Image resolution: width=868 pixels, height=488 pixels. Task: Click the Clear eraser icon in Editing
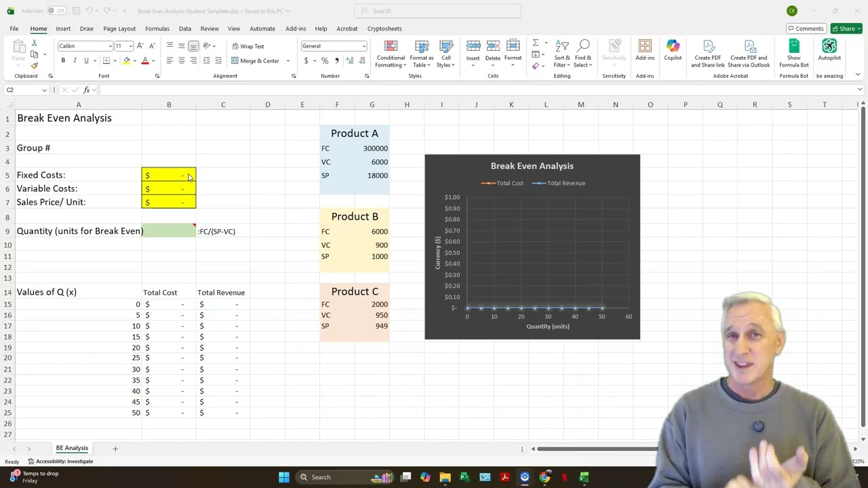(x=535, y=66)
